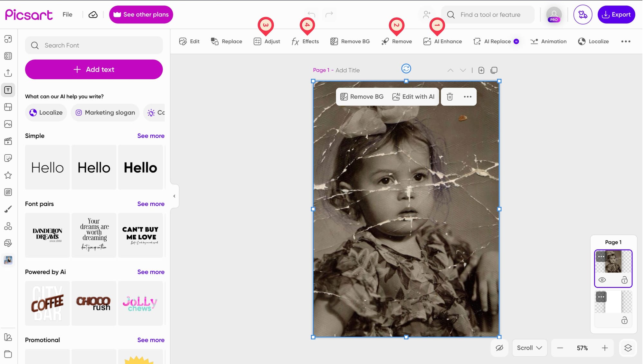The height and width of the screenshot is (364, 644).
Task: See more Simple text styles
Action: 151,136
